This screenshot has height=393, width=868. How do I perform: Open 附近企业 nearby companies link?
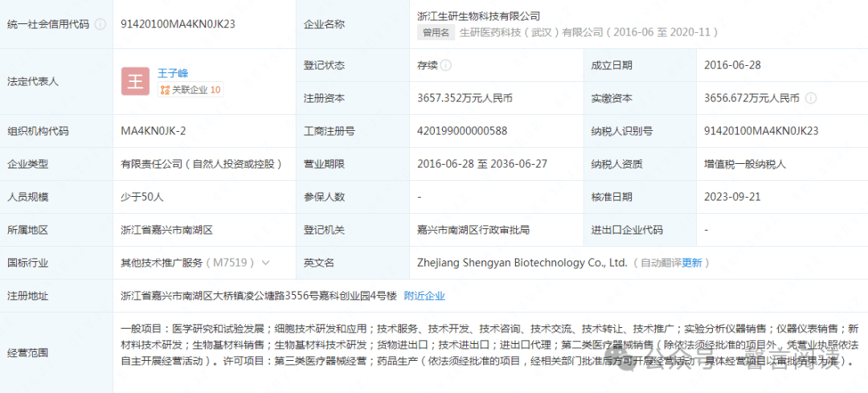(x=424, y=296)
